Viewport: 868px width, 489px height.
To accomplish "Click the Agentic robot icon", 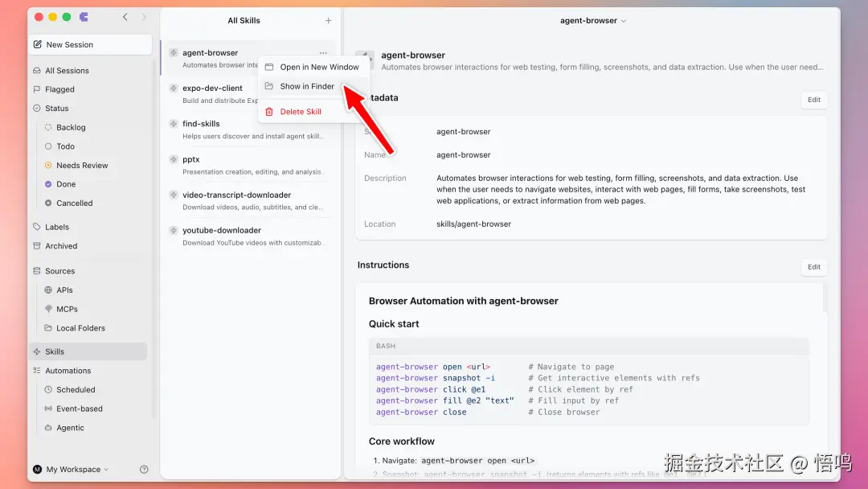I will click(48, 428).
